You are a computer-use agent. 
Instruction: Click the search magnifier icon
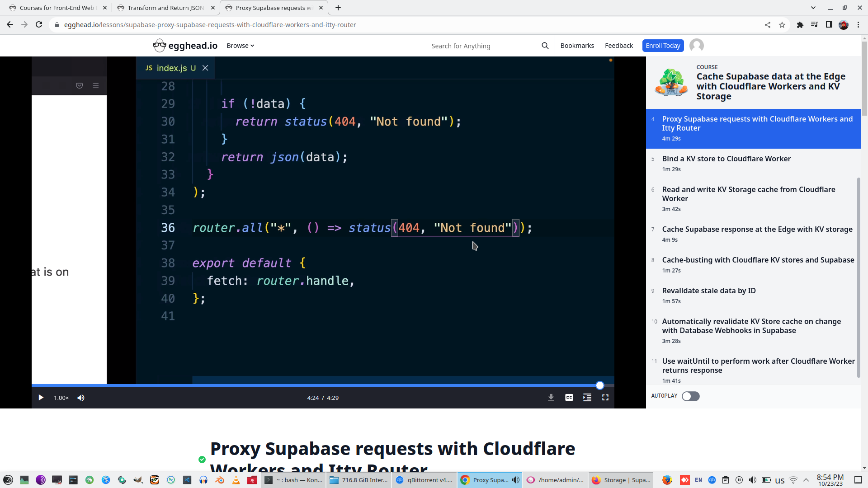coord(545,46)
